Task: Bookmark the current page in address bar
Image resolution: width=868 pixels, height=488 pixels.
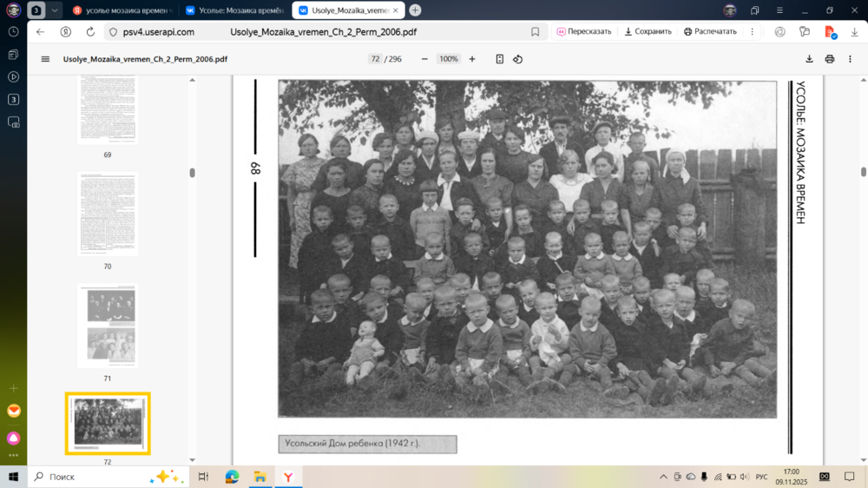Action: point(535,32)
